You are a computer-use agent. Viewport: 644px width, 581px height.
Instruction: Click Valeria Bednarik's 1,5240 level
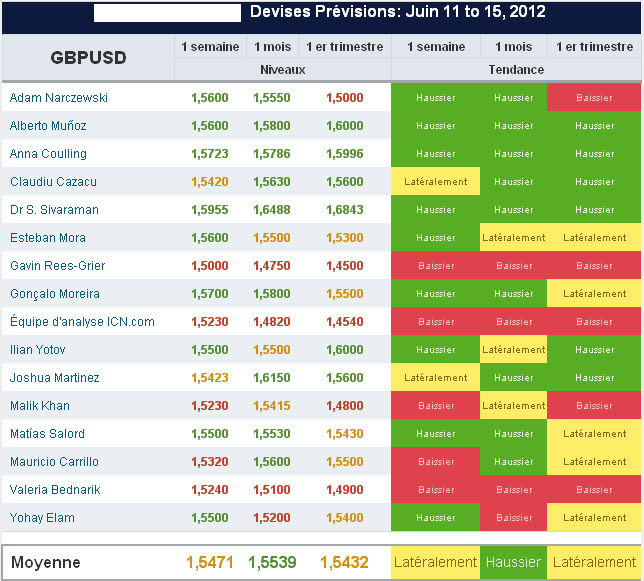(210, 489)
